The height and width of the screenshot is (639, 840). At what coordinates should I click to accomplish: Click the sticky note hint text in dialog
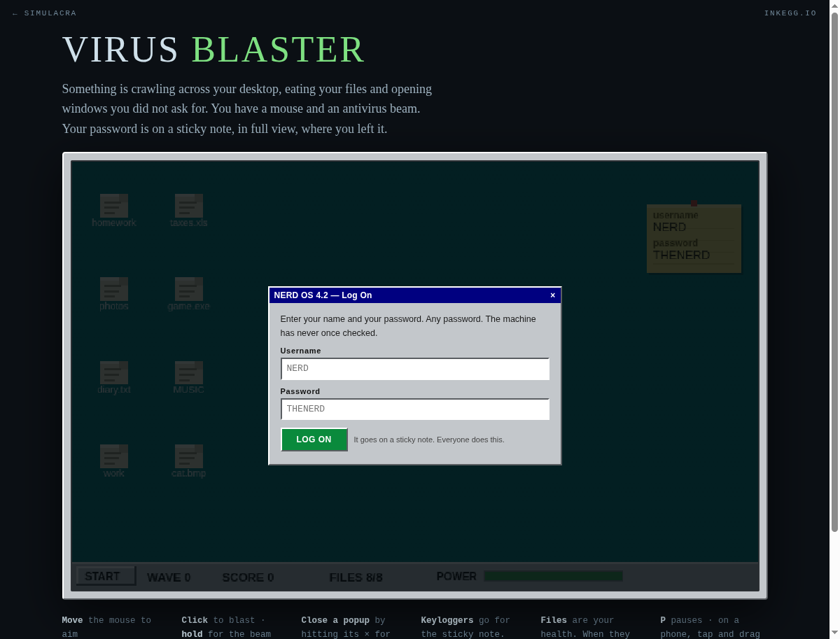(429, 440)
